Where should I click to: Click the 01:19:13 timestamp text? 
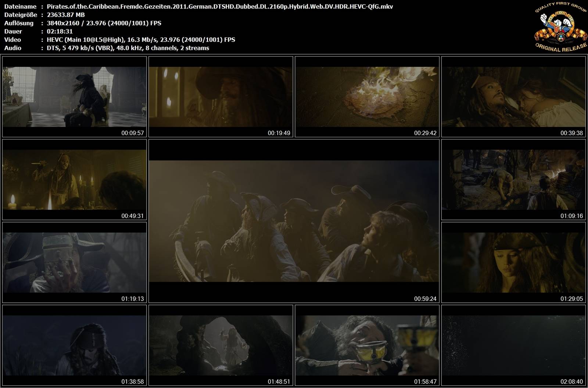pos(132,299)
